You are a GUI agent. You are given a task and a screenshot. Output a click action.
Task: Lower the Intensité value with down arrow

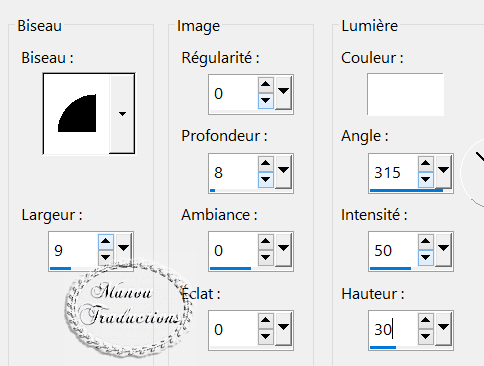click(x=426, y=258)
